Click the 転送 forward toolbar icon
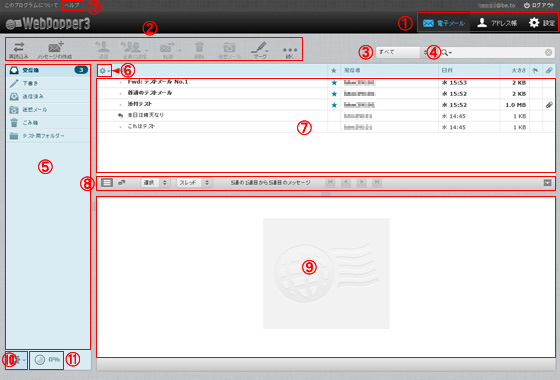 click(x=167, y=49)
